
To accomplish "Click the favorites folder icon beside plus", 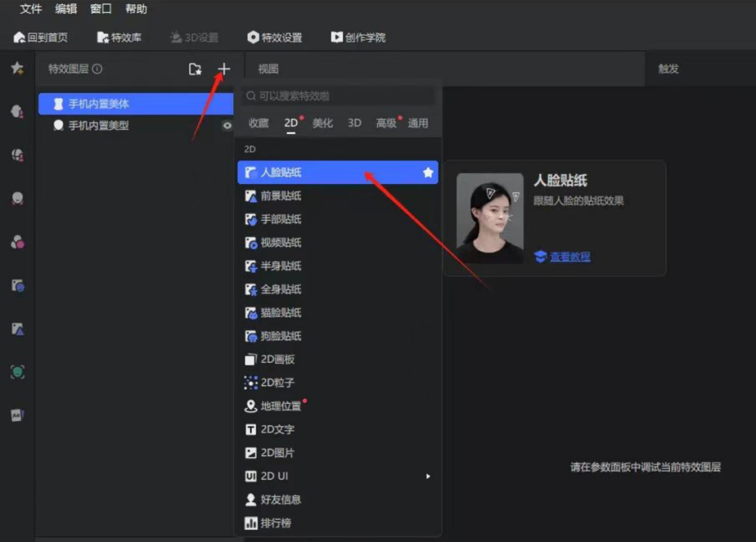I will coord(195,69).
